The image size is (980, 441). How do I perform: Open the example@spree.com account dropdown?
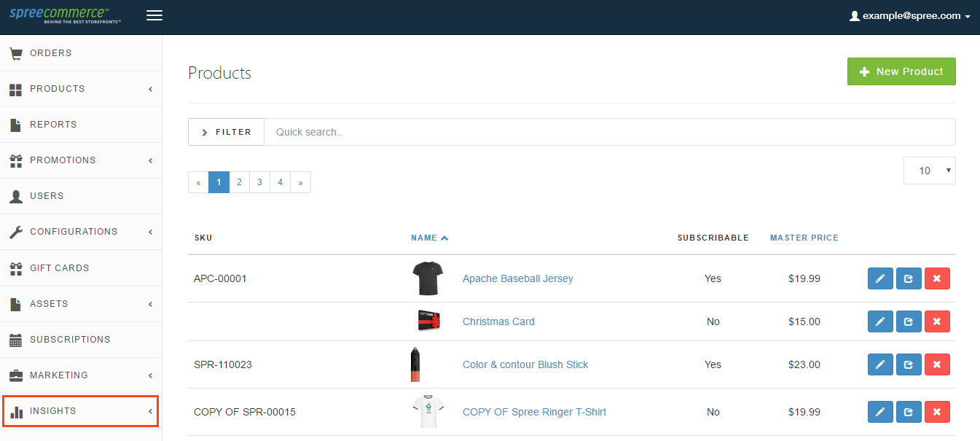(910, 15)
